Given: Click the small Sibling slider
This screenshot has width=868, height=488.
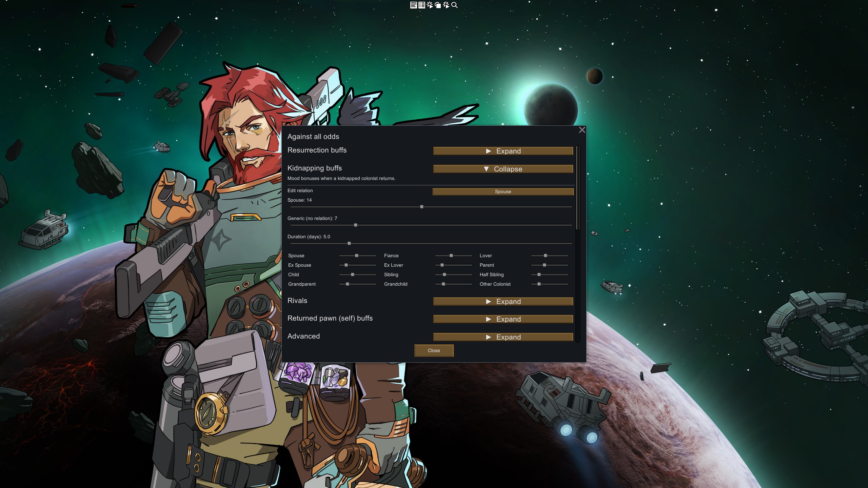Looking at the screenshot, I should coord(454,274).
